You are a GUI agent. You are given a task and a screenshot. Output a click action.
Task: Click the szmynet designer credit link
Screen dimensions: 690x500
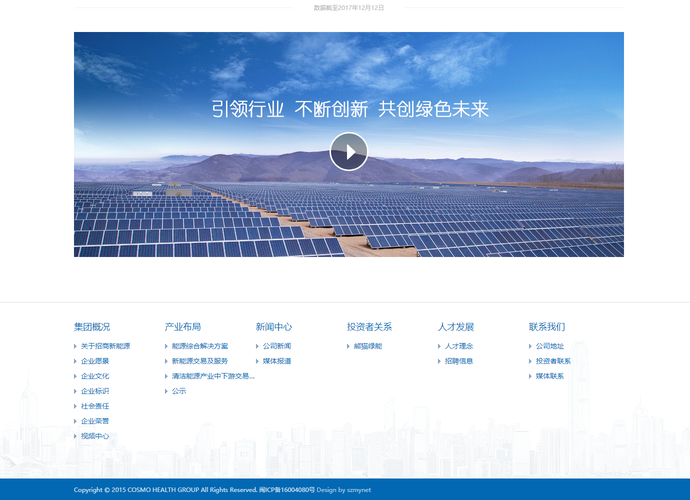359,490
